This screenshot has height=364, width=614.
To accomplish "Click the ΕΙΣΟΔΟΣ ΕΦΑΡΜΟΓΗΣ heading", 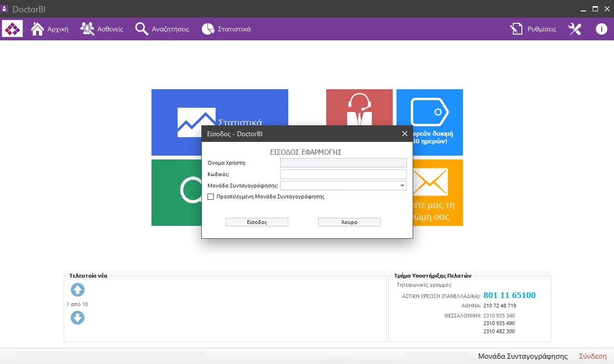I will pos(306,152).
